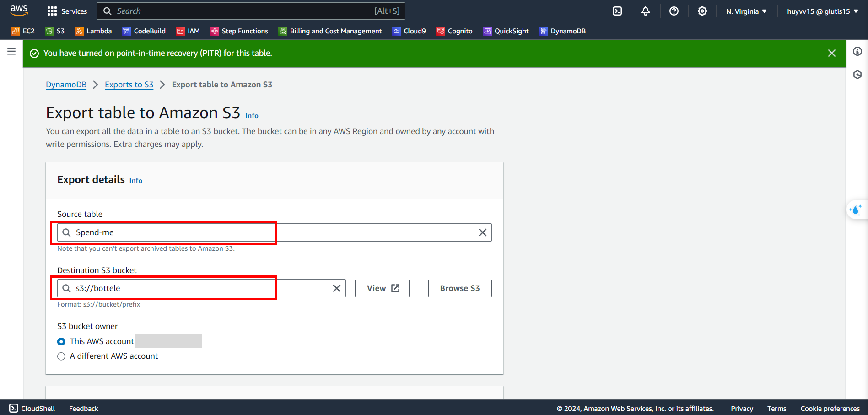Expand the N. Virginia region dropdown
This screenshot has width=868, height=415.
click(746, 11)
